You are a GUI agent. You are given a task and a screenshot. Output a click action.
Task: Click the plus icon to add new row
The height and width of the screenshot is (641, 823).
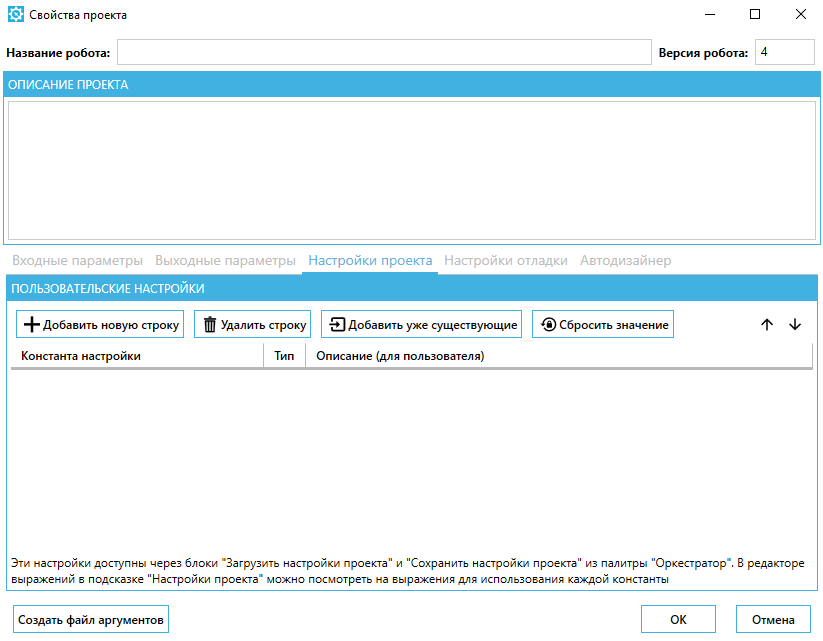tap(31, 325)
